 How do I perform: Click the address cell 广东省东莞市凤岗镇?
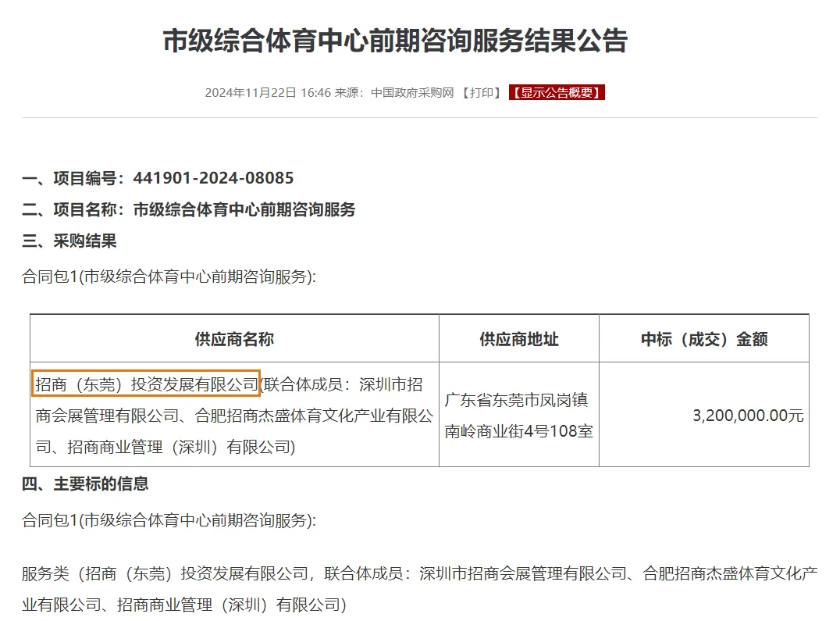(x=517, y=400)
